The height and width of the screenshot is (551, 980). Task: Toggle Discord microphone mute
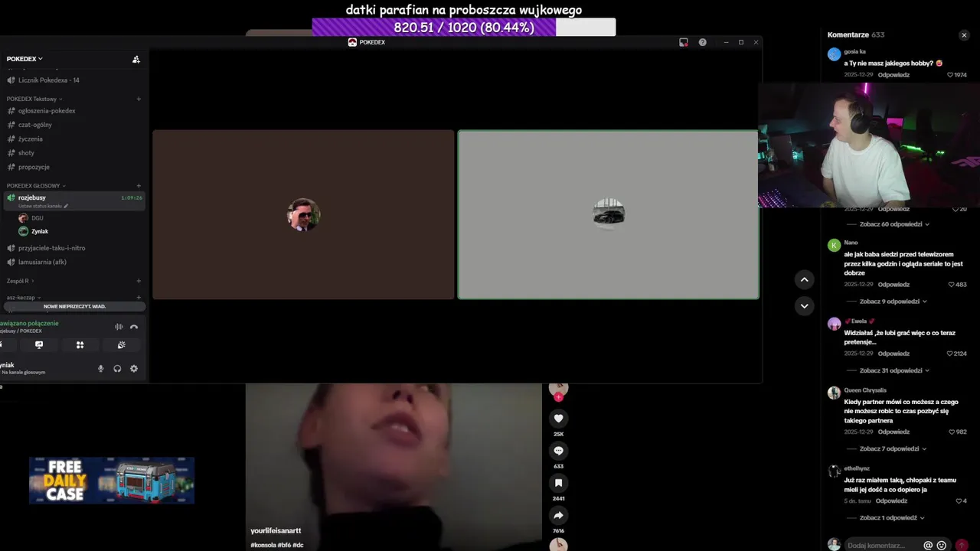(x=100, y=369)
